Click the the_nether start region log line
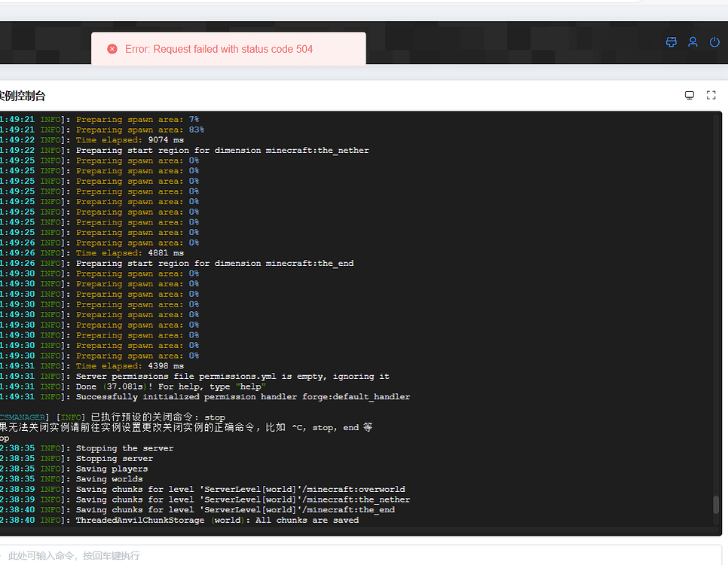Screen dimensions: 728x565 tap(222, 151)
